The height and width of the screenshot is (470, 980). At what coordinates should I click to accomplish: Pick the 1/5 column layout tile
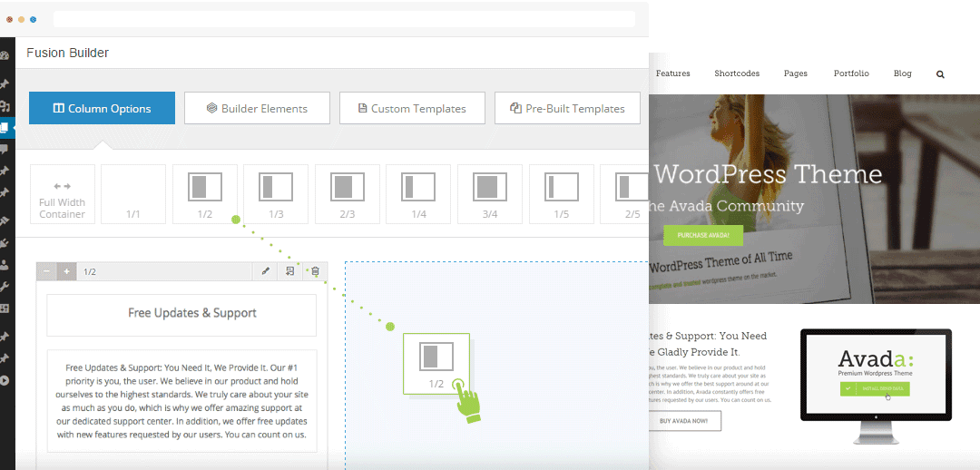pos(562,194)
